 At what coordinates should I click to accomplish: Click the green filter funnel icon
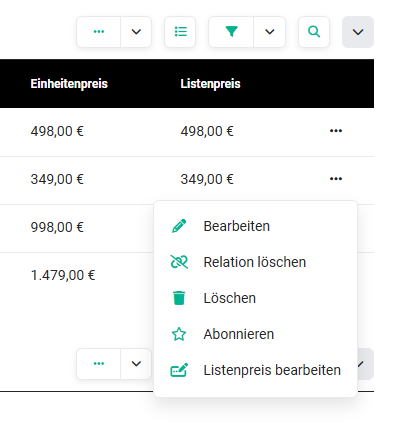point(231,32)
